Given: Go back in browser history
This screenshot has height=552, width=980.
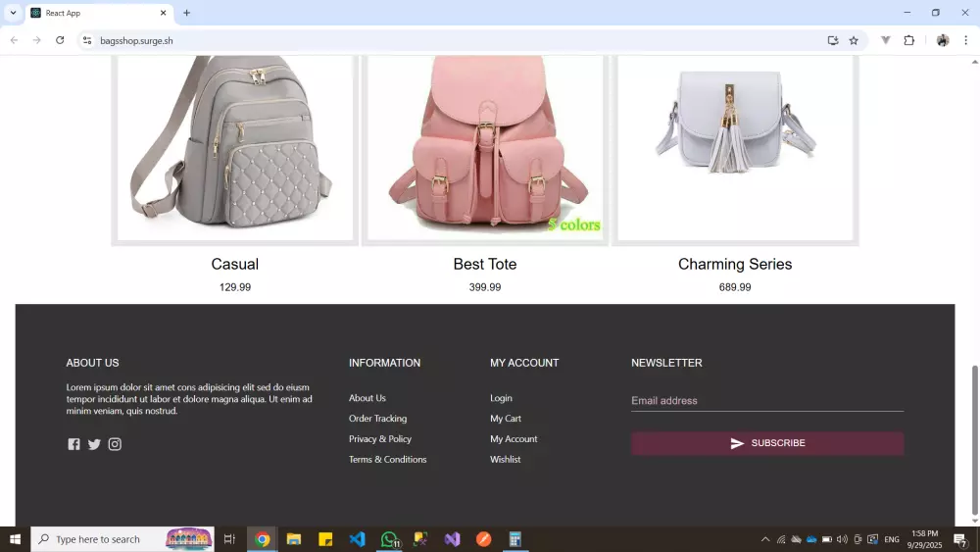Looking at the screenshot, I should point(14,40).
